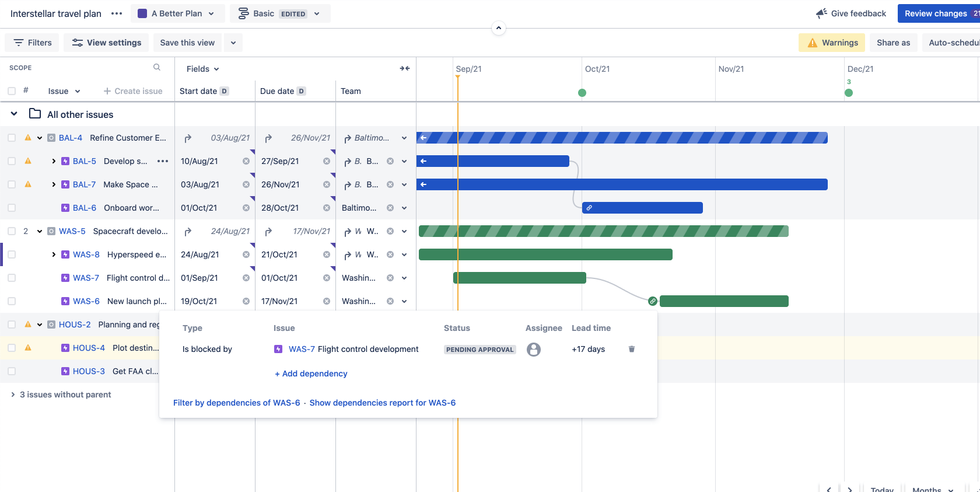Click the collapse columns arrows icon beside Fields

(x=404, y=68)
